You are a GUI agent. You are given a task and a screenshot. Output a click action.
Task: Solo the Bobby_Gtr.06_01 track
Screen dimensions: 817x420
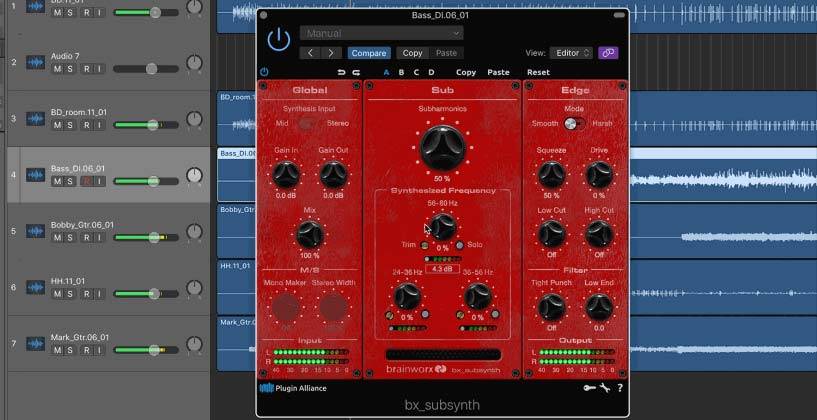point(70,238)
